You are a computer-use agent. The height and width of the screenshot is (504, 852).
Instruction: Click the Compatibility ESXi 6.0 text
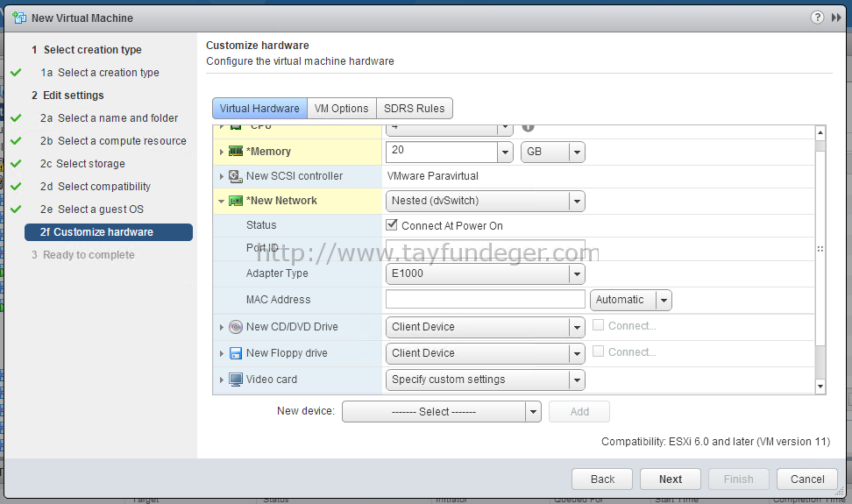pos(715,442)
